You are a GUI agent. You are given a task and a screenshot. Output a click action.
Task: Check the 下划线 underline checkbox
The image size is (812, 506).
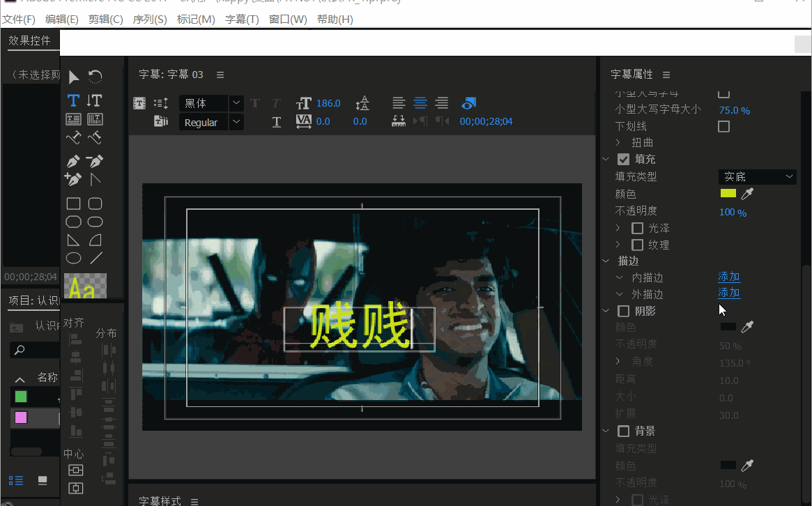(x=723, y=126)
